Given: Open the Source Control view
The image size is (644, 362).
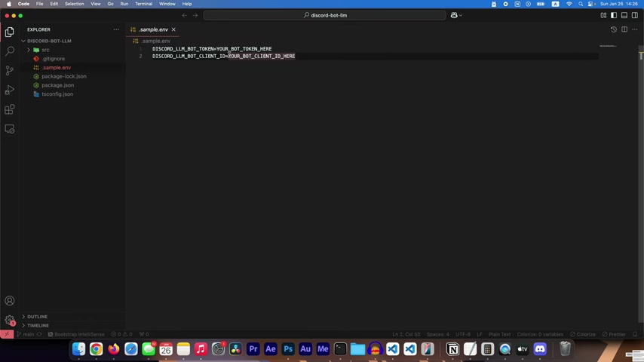Looking at the screenshot, I should [10, 70].
